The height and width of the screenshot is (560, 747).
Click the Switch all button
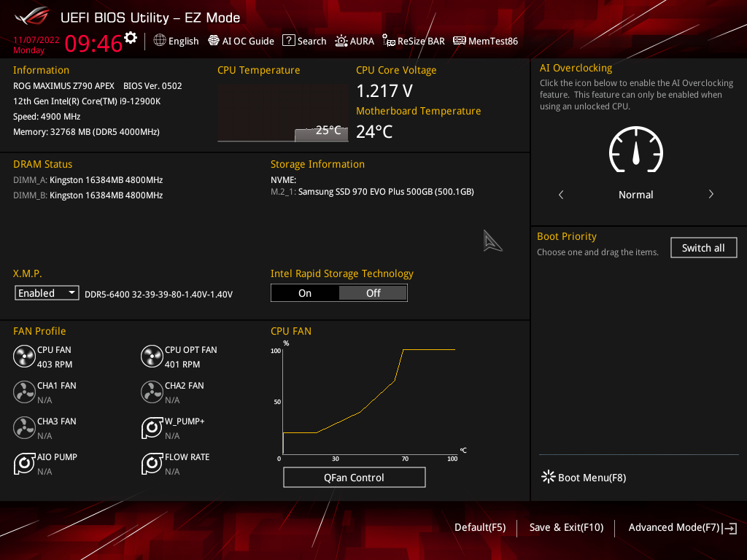click(703, 248)
